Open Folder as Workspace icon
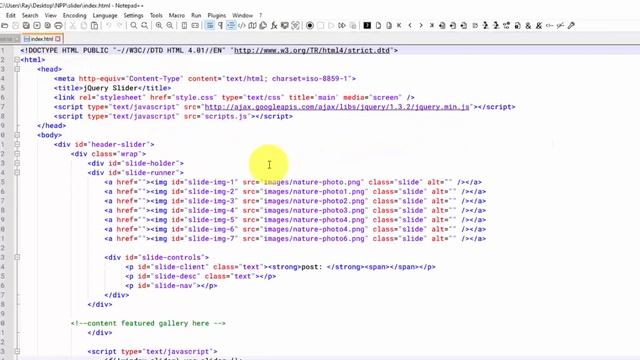640x360 pixels. point(284,26)
